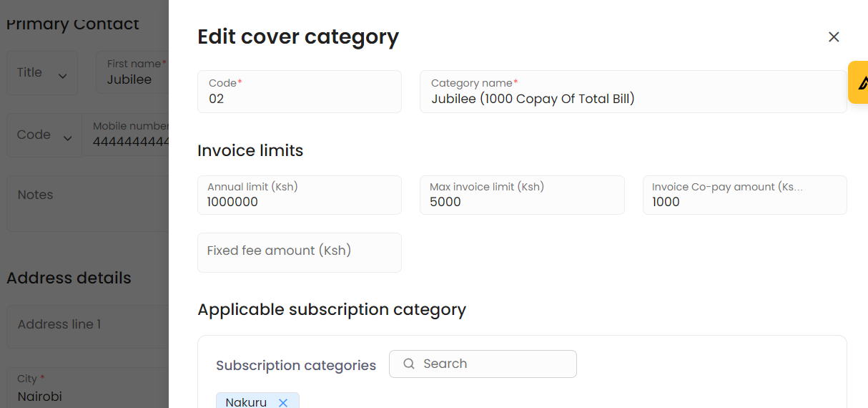This screenshot has height=408, width=868.
Task: Remove the Nakuru subscription category tag
Action: (283, 402)
